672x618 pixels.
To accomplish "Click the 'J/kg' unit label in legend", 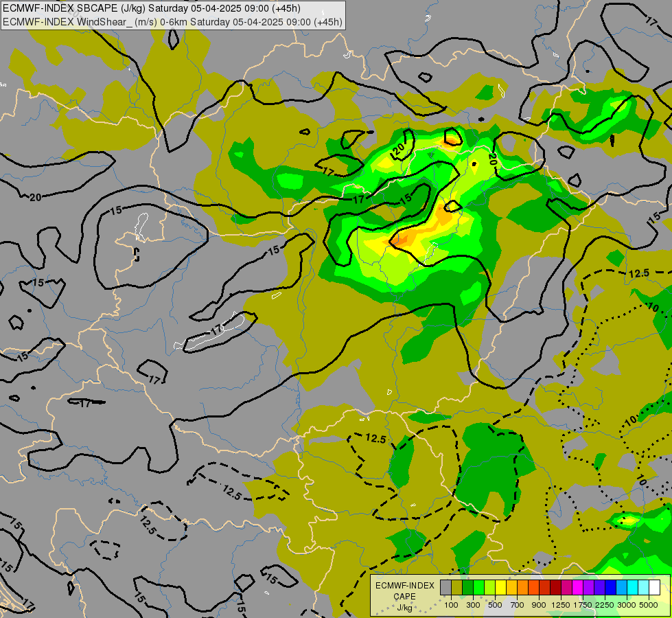I will pyautogui.click(x=404, y=608).
